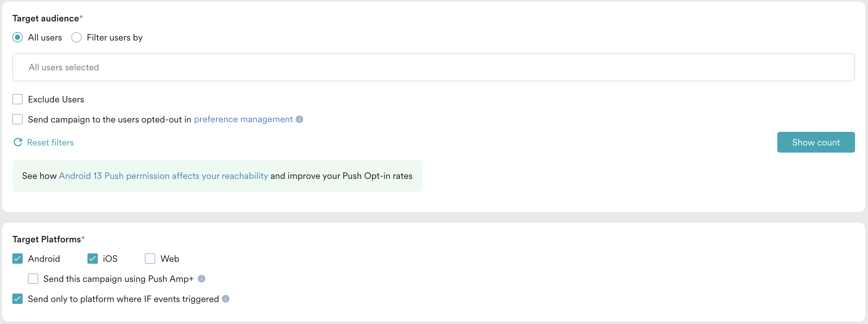Open the preference management link
This screenshot has height=324, width=868.
[x=243, y=119]
